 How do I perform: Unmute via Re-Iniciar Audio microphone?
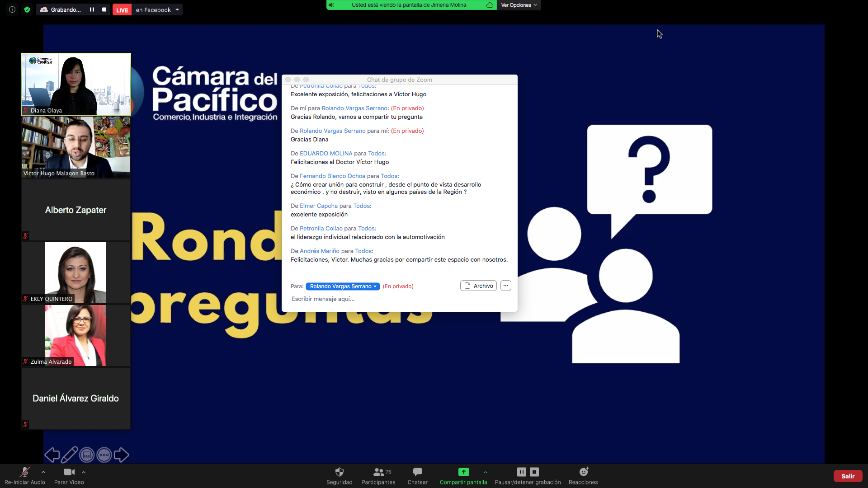point(25,476)
